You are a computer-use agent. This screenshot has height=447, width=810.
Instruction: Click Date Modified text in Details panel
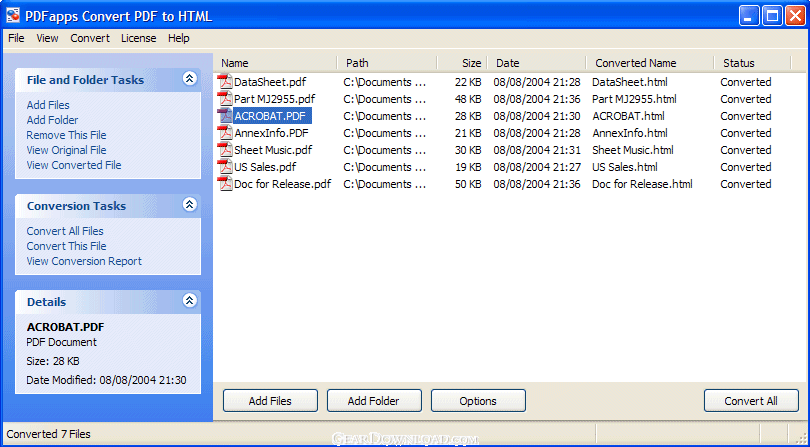(106, 380)
